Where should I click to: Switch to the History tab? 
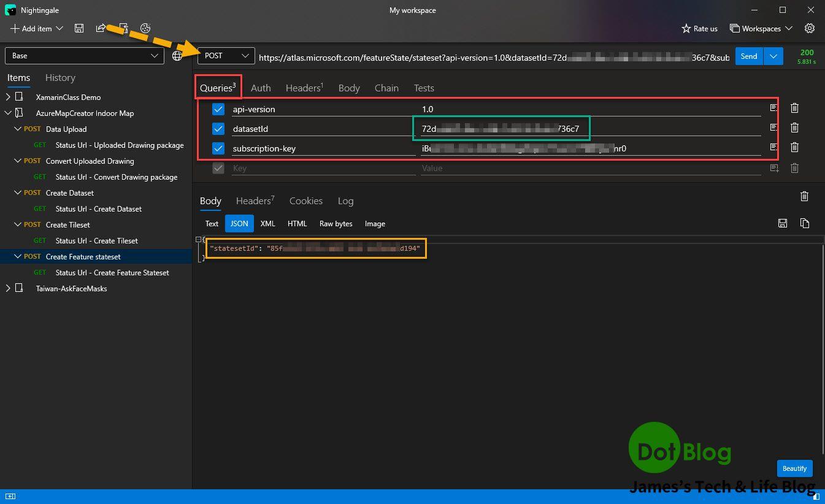click(60, 78)
